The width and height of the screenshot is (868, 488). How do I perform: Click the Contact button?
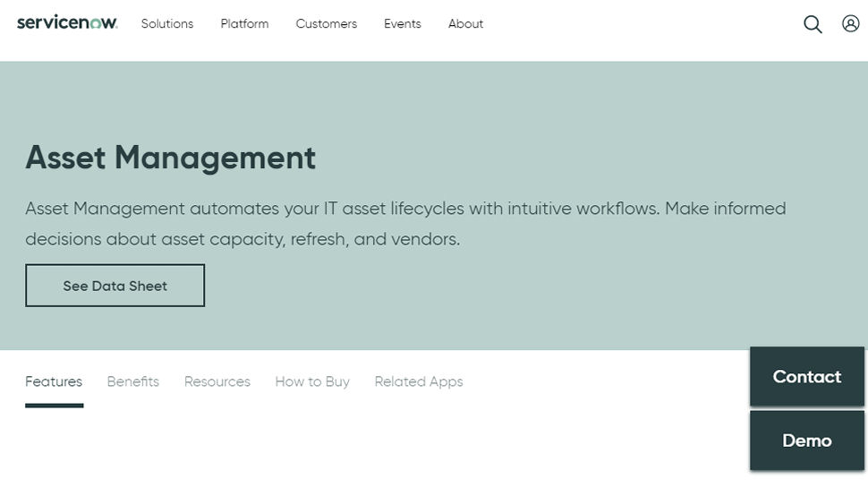coord(806,377)
